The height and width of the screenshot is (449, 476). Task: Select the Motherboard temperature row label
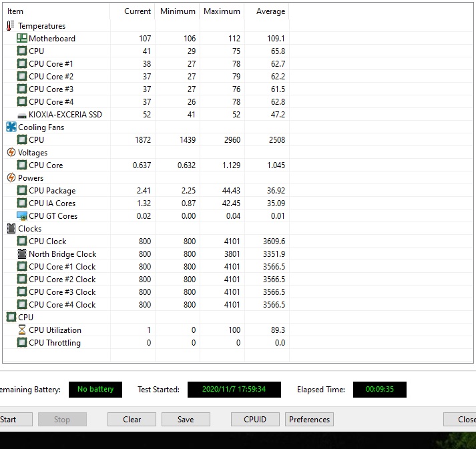[x=52, y=39]
